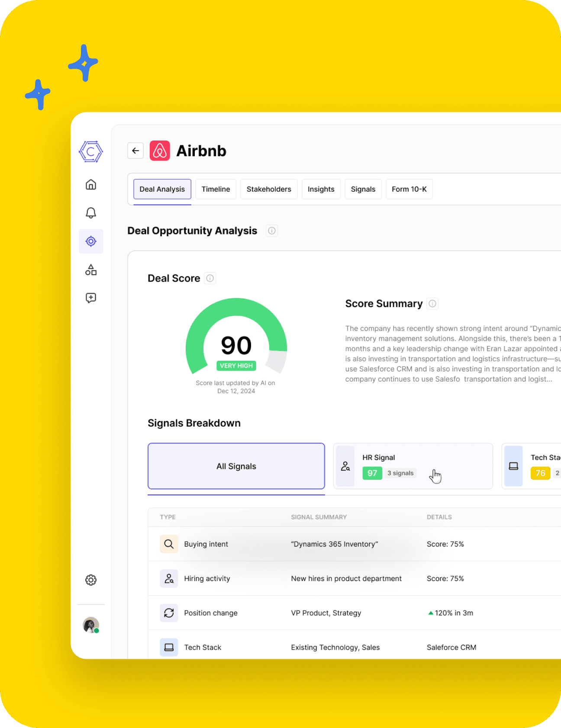561x728 pixels.
Task: Switch to the Timeline tab
Action: tap(216, 189)
